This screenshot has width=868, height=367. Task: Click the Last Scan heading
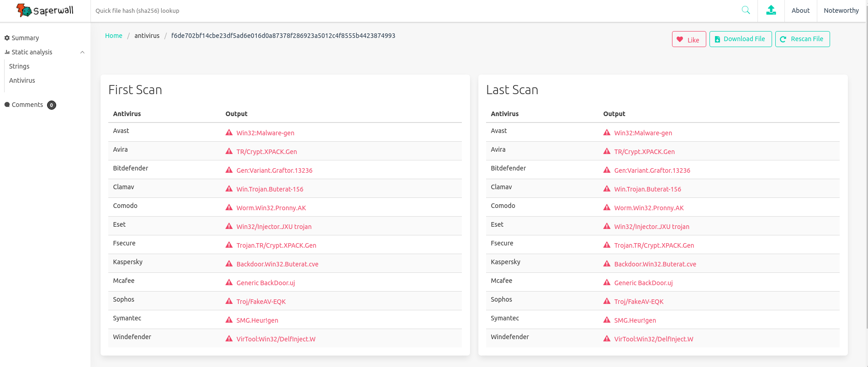click(512, 90)
